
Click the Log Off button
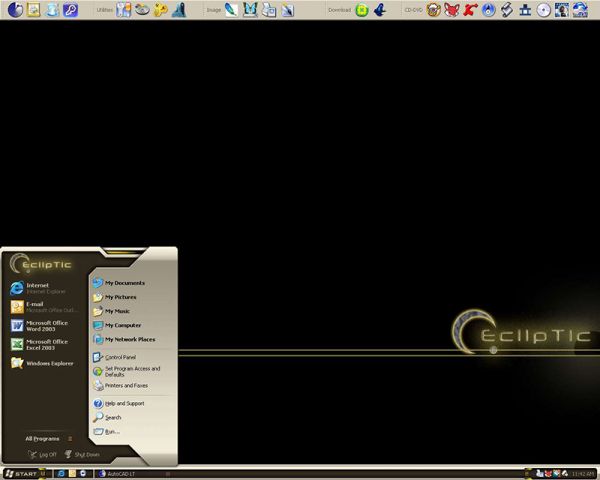pos(42,455)
